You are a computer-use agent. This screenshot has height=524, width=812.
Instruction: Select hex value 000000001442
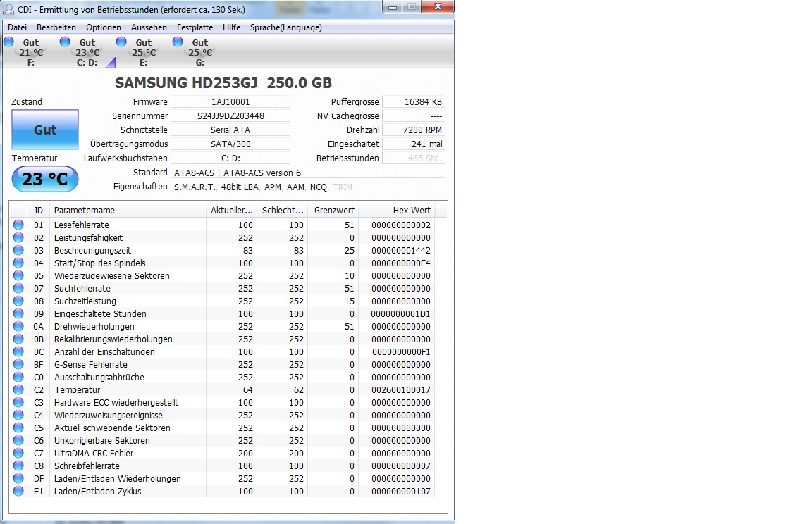[401, 250]
